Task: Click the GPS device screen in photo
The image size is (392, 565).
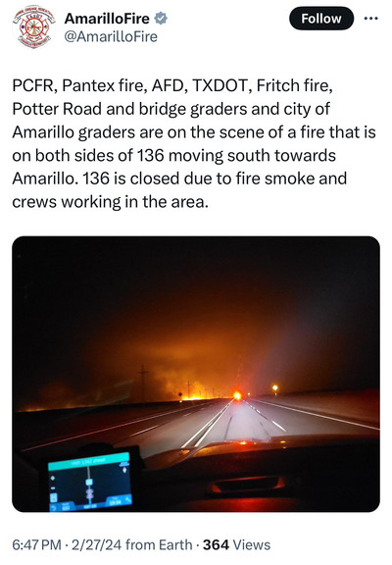Action: [x=89, y=481]
